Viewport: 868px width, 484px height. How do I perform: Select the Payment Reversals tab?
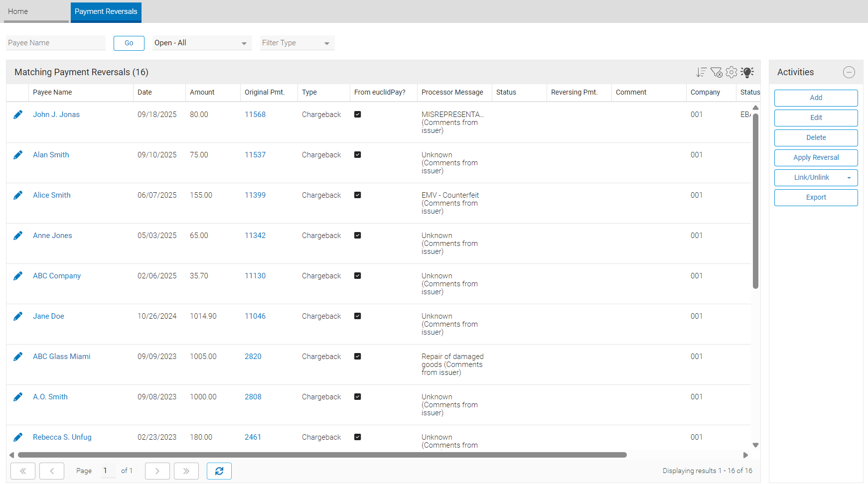pos(106,11)
